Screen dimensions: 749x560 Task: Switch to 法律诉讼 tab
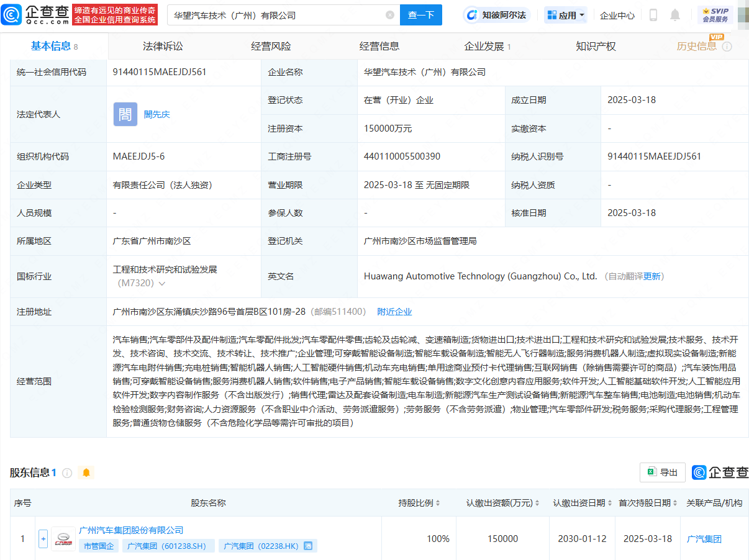pyautogui.click(x=163, y=47)
